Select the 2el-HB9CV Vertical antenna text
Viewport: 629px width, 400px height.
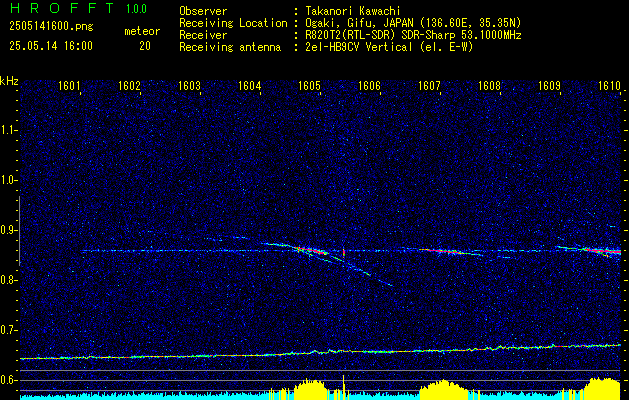[389, 47]
